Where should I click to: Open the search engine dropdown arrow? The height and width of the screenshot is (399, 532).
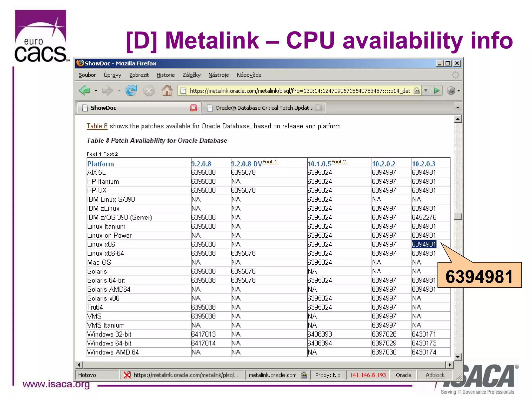[x=459, y=91]
